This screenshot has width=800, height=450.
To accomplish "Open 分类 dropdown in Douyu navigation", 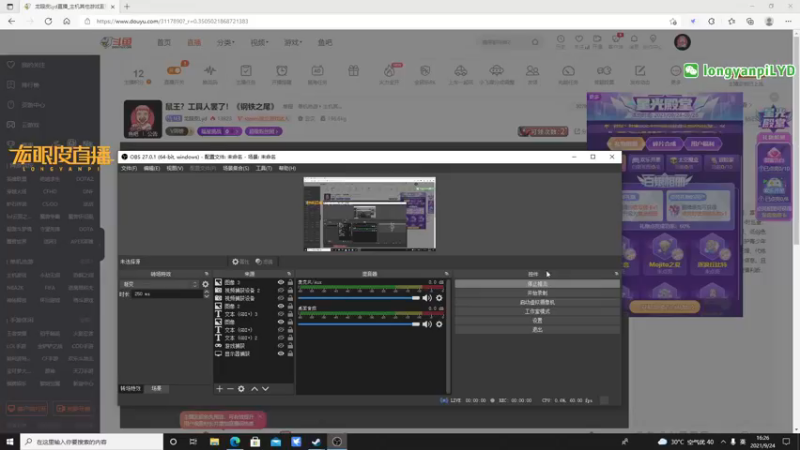I will click(226, 42).
